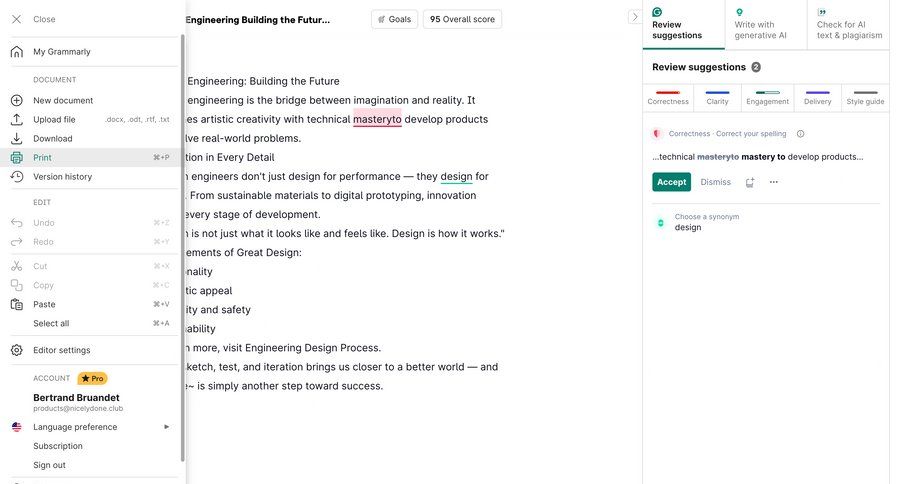Open Version history via clock icon
Viewport: 900px width, 484px height.
tap(16, 176)
